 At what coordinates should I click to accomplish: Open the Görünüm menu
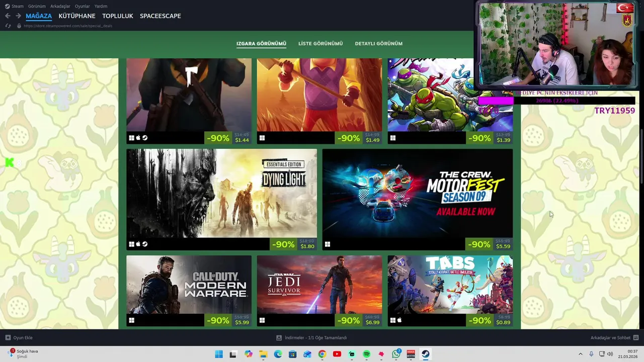[x=37, y=6]
